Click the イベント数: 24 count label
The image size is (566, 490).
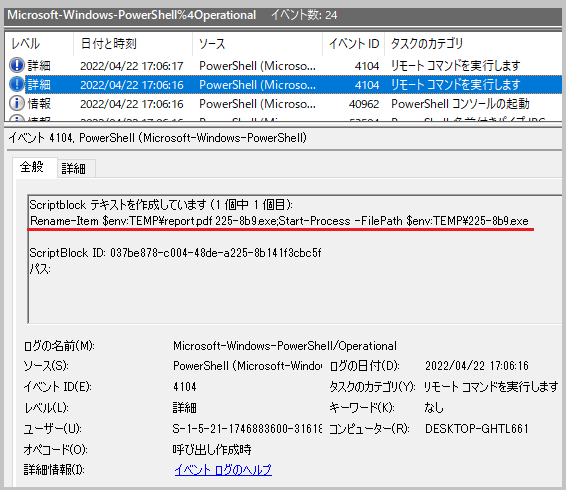(304, 15)
